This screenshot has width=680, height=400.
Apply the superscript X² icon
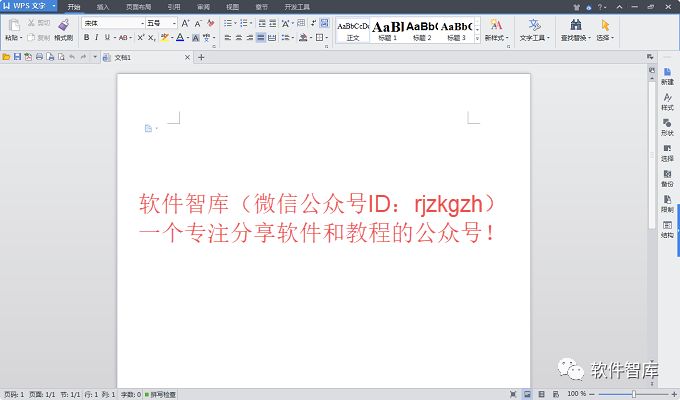[141, 38]
